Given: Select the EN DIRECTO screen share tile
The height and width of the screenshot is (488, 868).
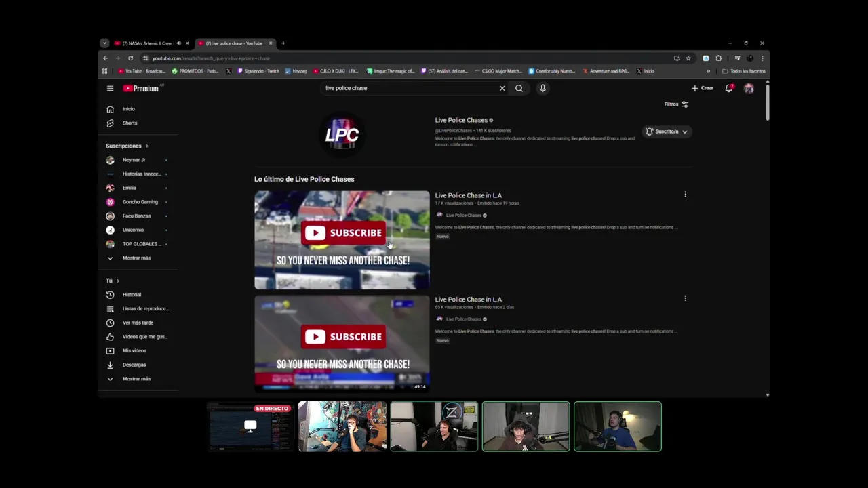Looking at the screenshot, I should [250, 427].
